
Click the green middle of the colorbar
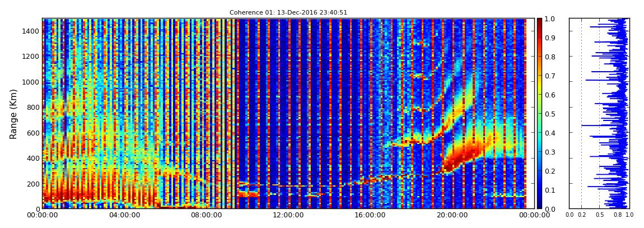point(540,114)
